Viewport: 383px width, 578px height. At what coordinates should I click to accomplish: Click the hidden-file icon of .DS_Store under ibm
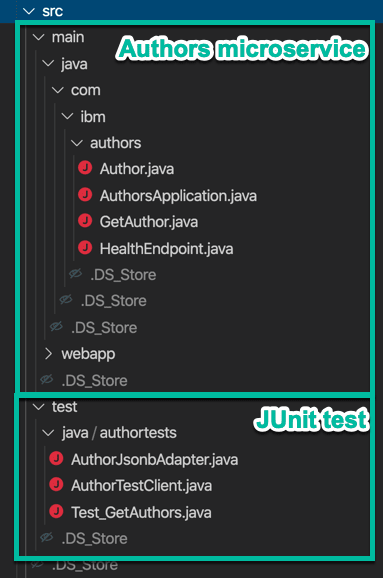point(76,274)
